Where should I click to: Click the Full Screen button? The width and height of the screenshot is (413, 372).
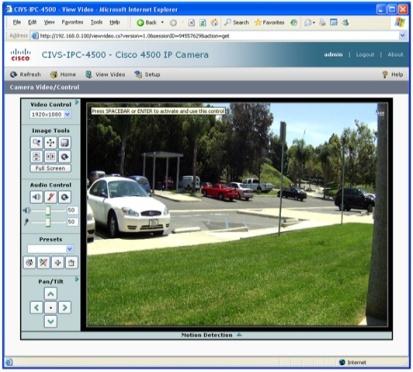pyautogui.click(x=50, y=168)
